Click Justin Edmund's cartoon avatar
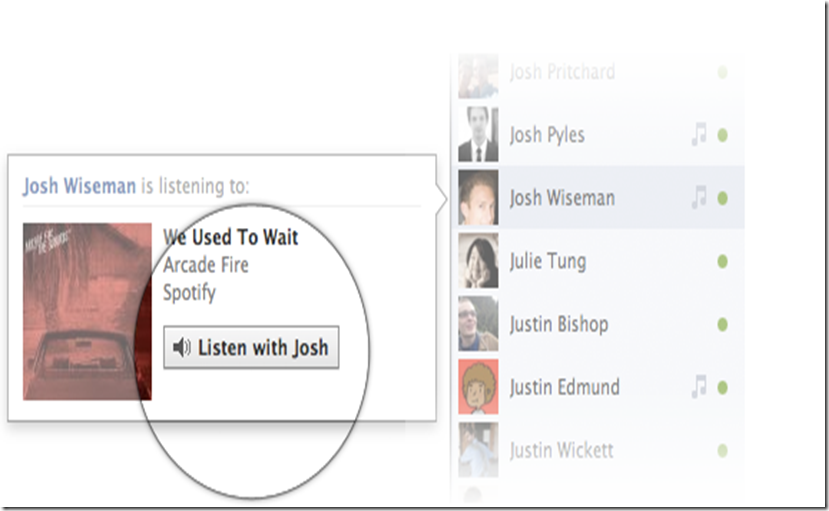Image resolution: width=829 pixels, height=511 pixels. (x=478, y=387)
